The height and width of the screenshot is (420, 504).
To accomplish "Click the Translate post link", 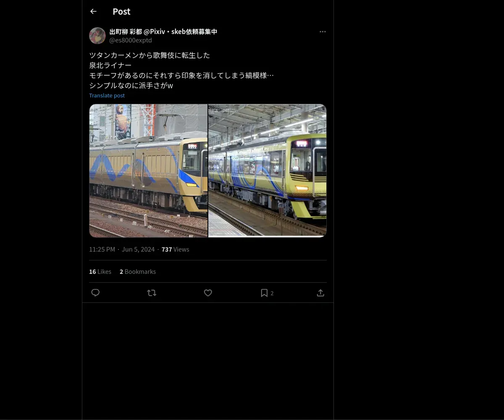I will [107, 95].
